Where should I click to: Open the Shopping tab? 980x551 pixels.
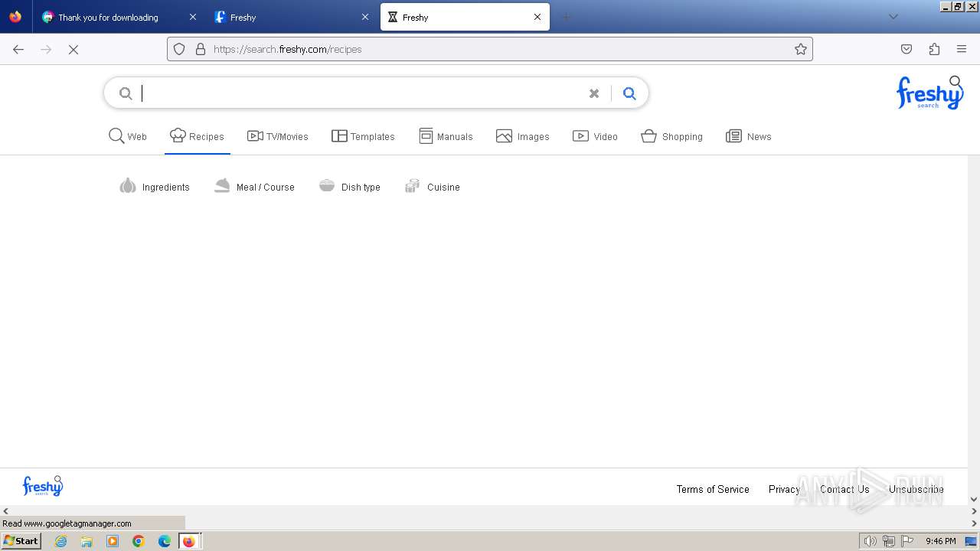671,136
